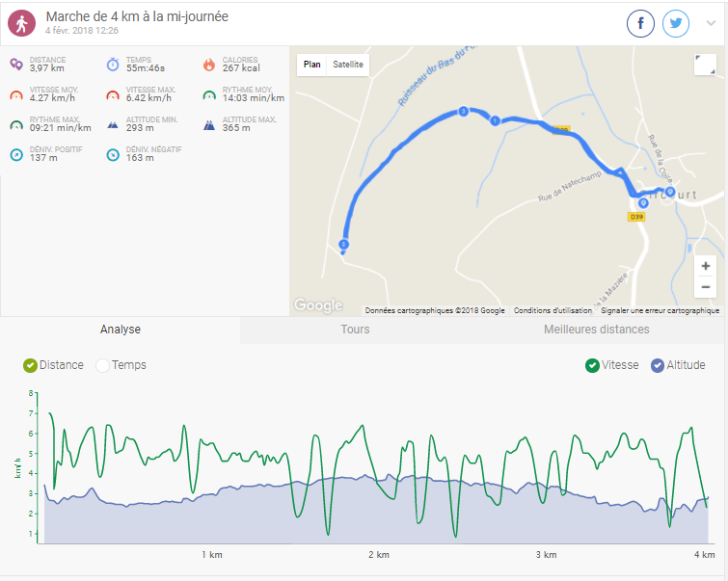Image resolution: width=728 pixels, height=581 pixels.
Task: Click the walking activity icon
Action: tap(22, 23)
